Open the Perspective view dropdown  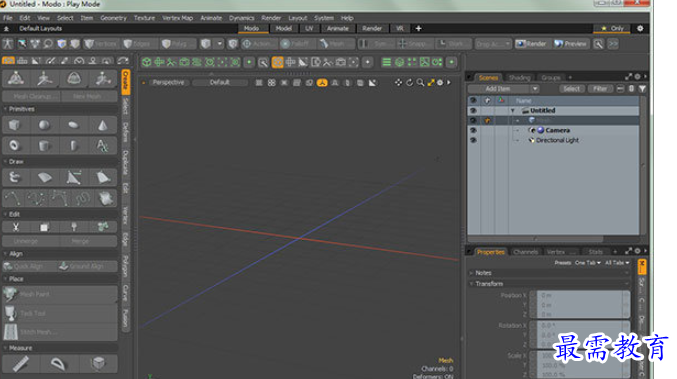click(x=168, y=82)
